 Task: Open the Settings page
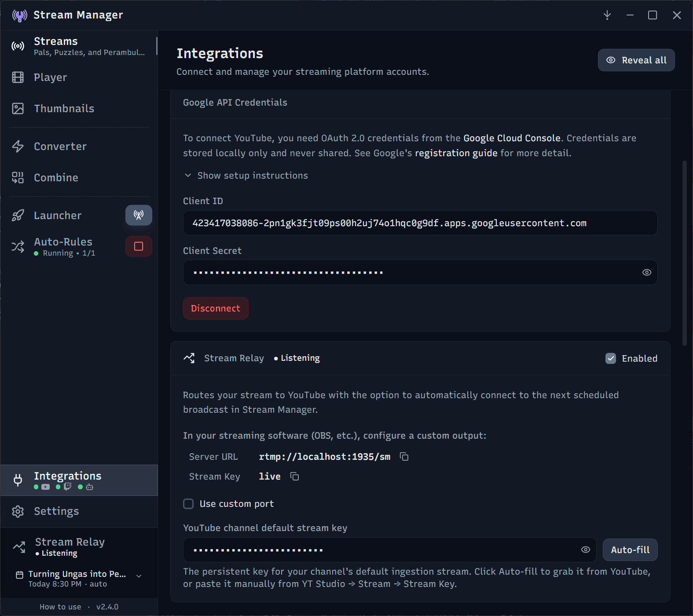[x=79, y=511]
